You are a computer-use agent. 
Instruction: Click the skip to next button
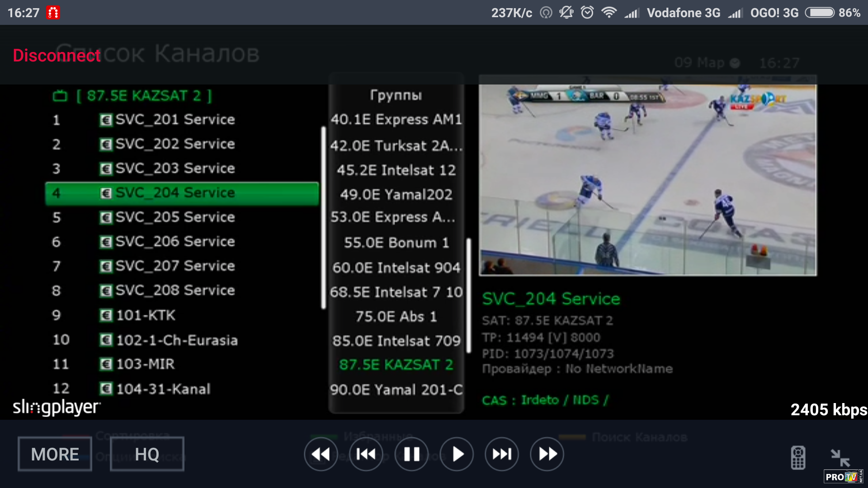(x=502, y=454)
